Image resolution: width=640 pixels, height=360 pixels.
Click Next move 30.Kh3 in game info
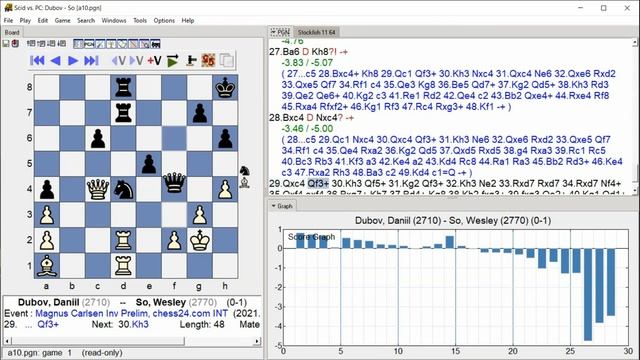[133, 324]
